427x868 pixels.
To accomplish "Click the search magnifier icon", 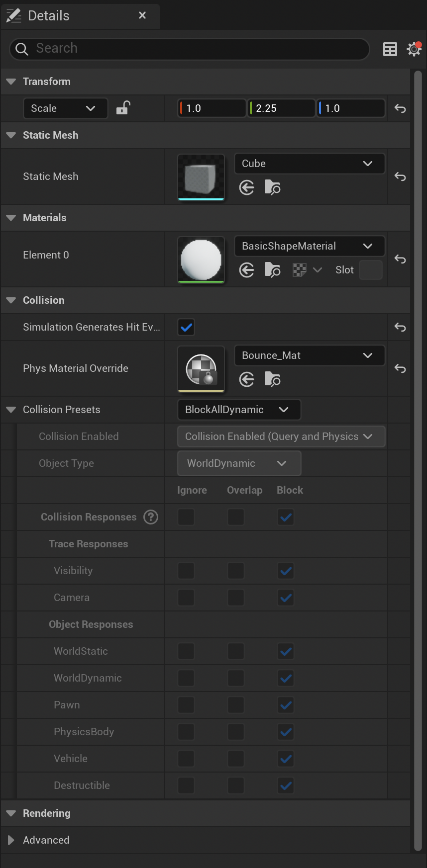I will pyautogui.click(x=22, y=49).
